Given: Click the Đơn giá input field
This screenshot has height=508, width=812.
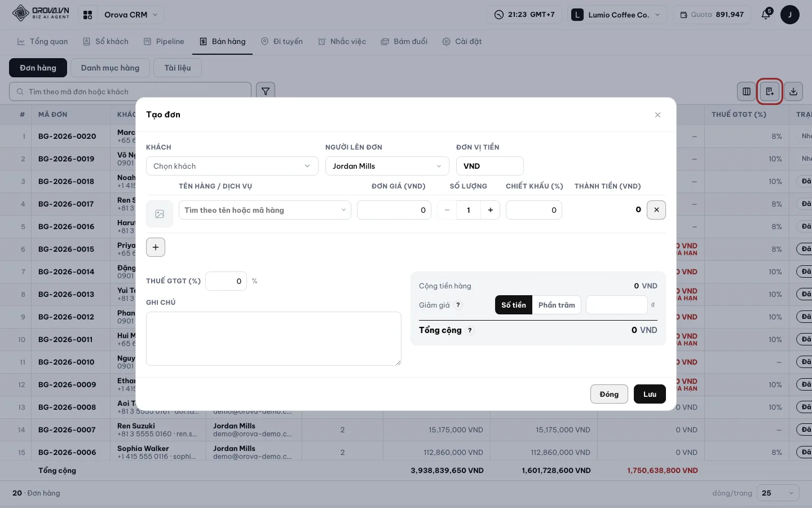Looking at the screenshot, I should [394, 210].
